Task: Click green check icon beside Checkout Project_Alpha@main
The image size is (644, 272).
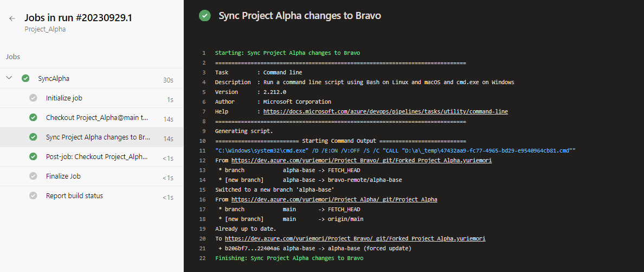Action: click(33, 118)
